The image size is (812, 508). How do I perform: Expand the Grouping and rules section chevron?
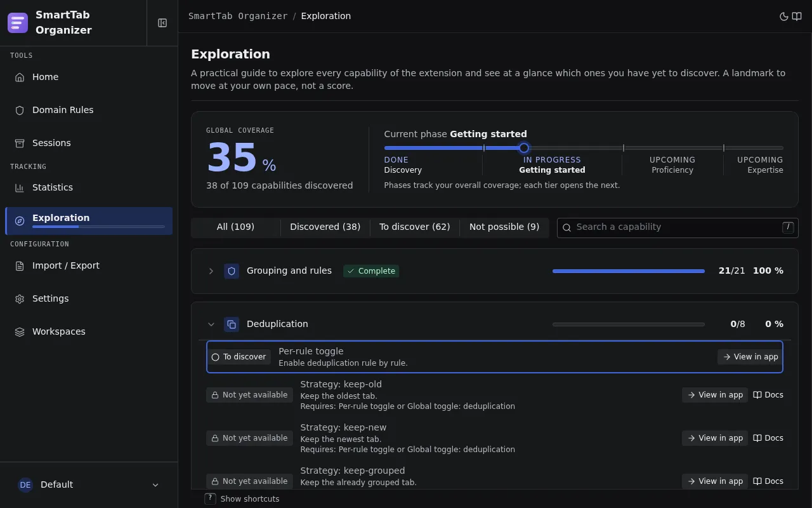(x=211, y=271)
